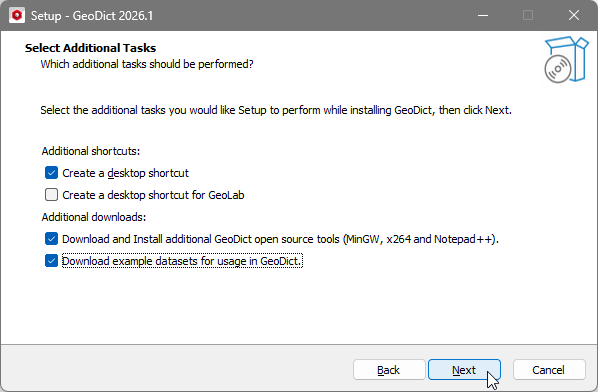Go Back to previous setup page

pyautogui.click(x=389, y=370)
